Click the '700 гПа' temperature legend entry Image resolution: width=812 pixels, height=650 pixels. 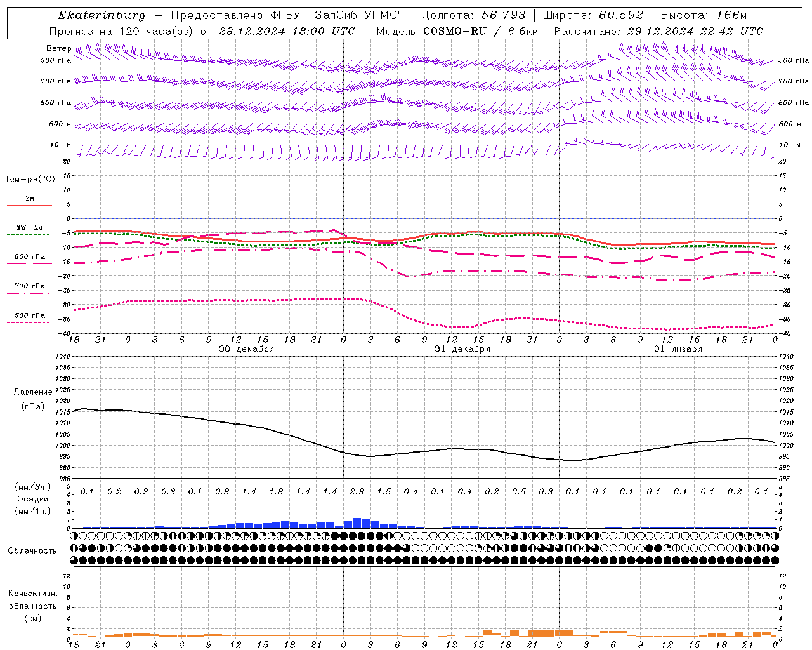[30, 286]
